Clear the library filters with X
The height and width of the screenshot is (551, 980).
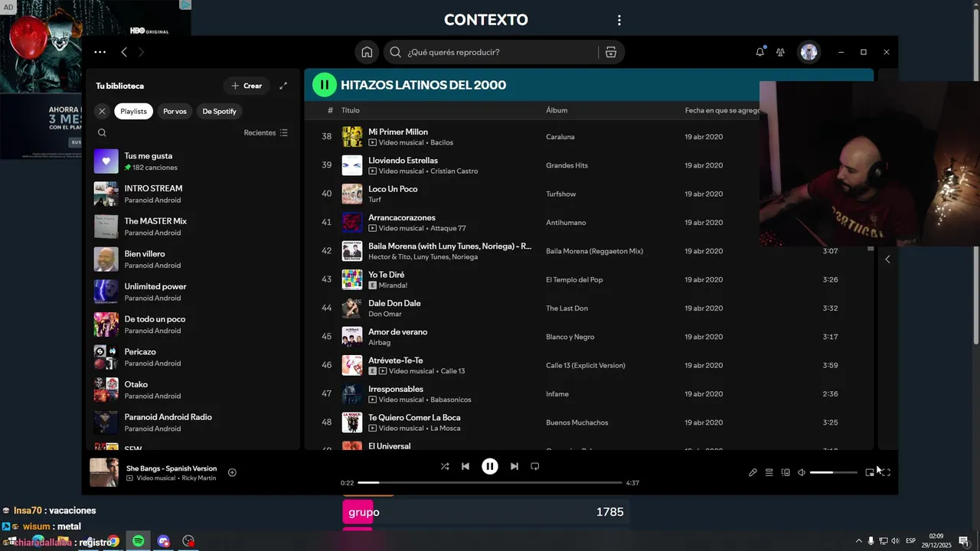point(102,111)
